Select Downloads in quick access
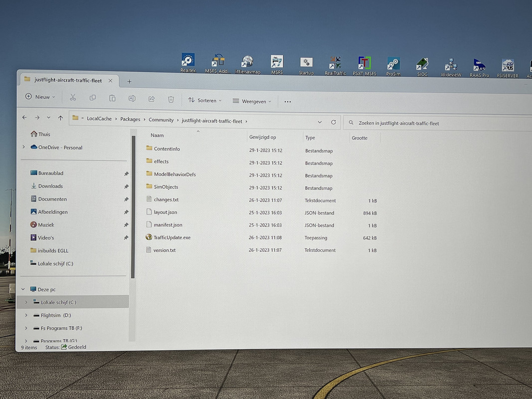This screenshot has height=399, width=532. 47,186
